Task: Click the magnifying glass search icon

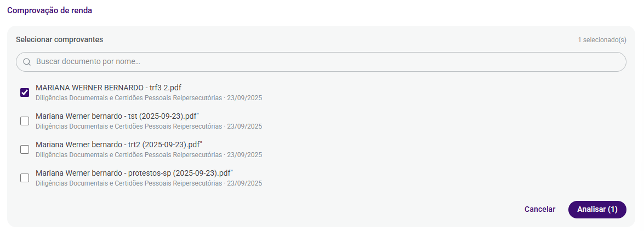Action: click(27, 62)
